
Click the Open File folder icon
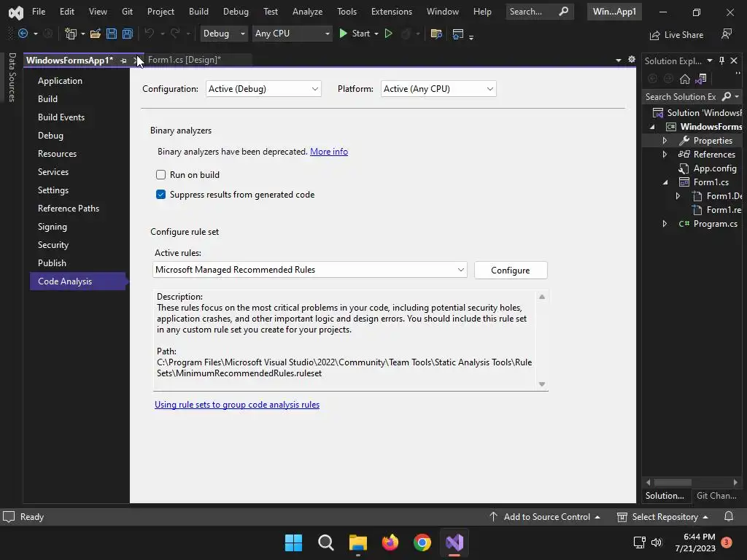[96, 34]
